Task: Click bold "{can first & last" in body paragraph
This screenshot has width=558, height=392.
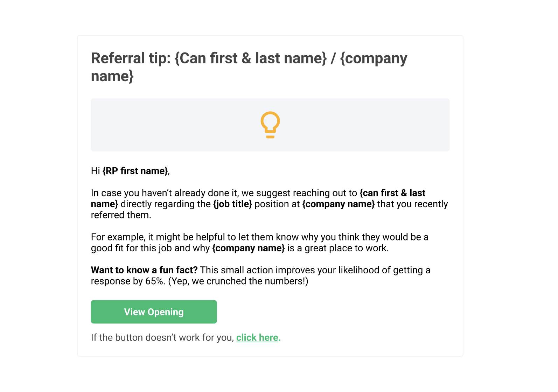Action: 392,193
